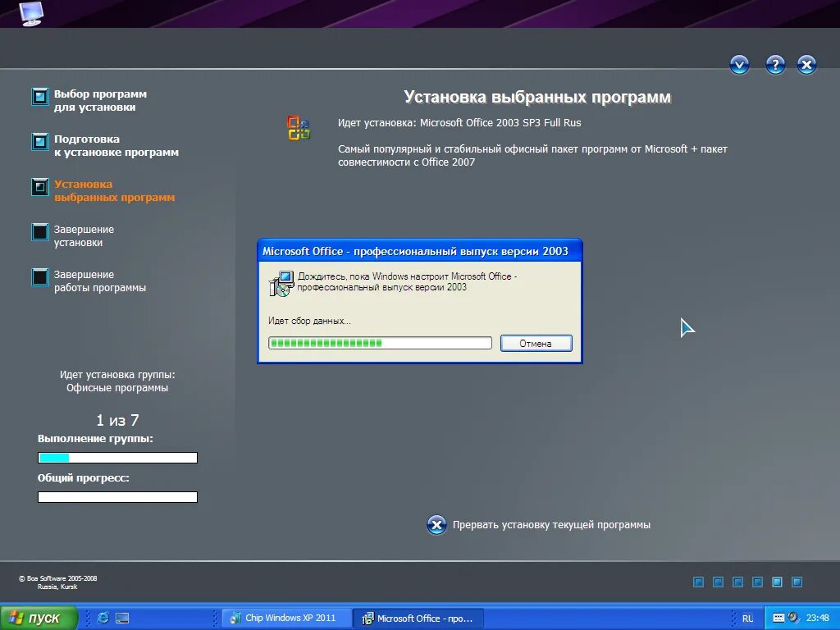840x630 pixels.
Task: Open help with the question mark button
Action: point(775,65)
